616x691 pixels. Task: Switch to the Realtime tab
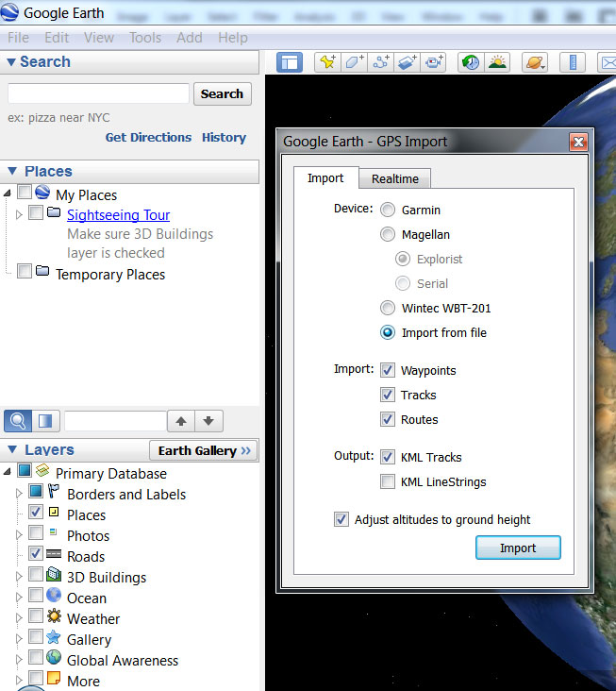point(395,179)
